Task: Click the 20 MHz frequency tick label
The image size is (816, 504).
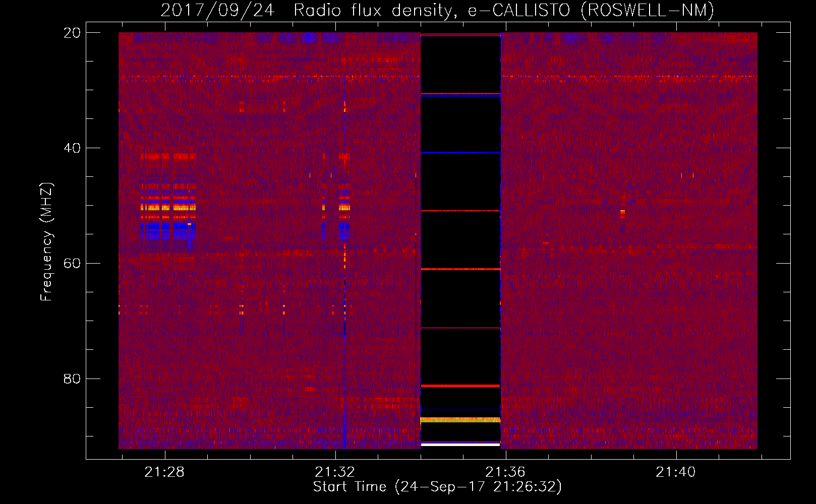Action: click(x=72, y=33)
